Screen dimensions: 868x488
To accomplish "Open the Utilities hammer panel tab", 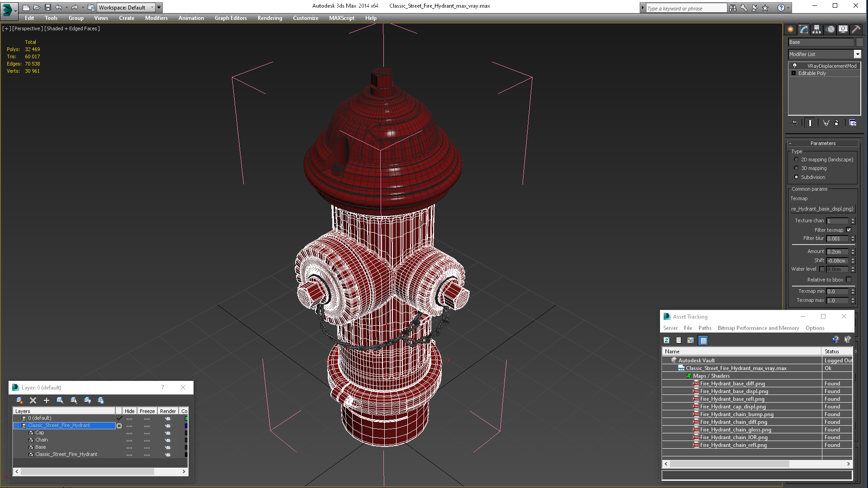I will click(856, 29).
